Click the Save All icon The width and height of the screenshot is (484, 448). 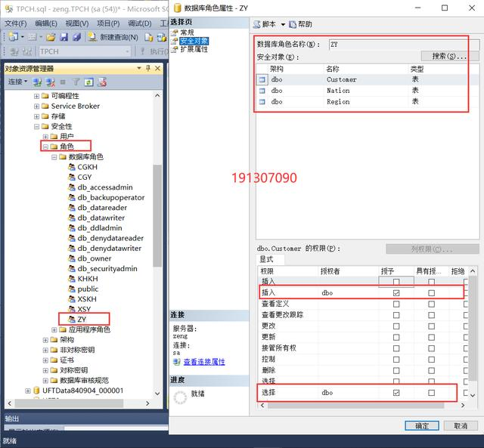[x=76, y=37]
